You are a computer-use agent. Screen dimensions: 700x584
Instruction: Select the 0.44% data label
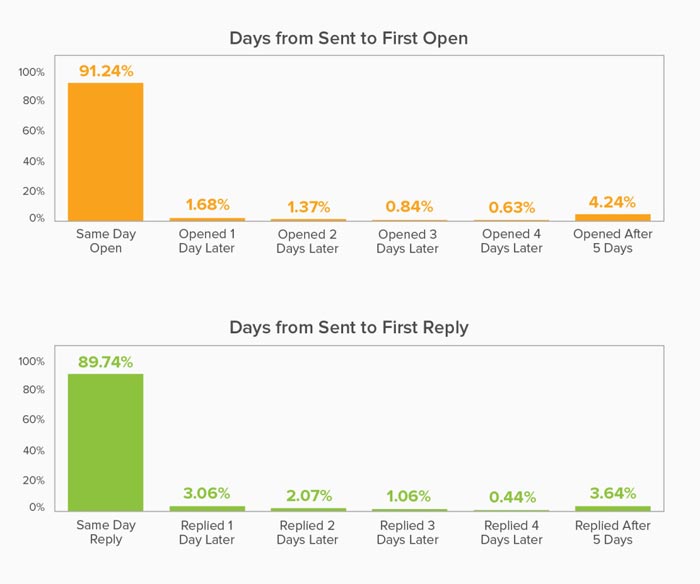(511, 497)
